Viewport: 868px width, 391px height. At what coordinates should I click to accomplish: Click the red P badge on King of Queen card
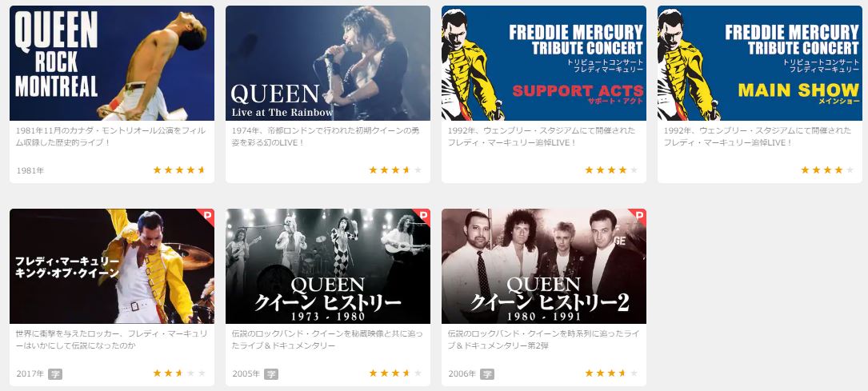207,216
